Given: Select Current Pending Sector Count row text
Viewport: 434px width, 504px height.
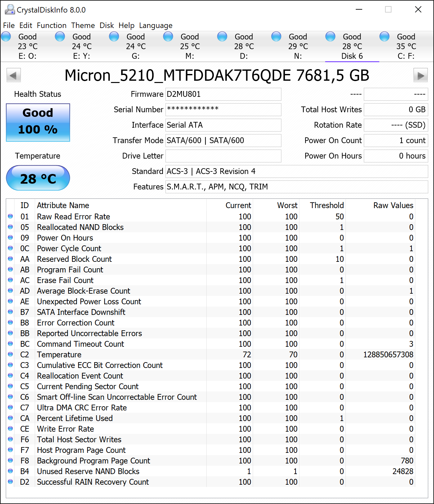Looking at the screenshot, I should (88, 387).
